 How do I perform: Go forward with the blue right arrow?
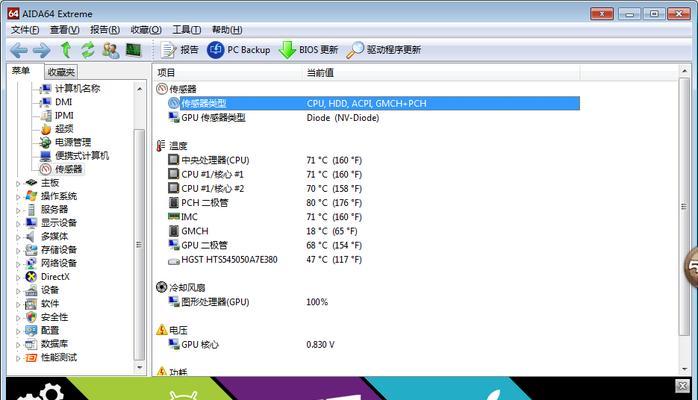(42, 50)
